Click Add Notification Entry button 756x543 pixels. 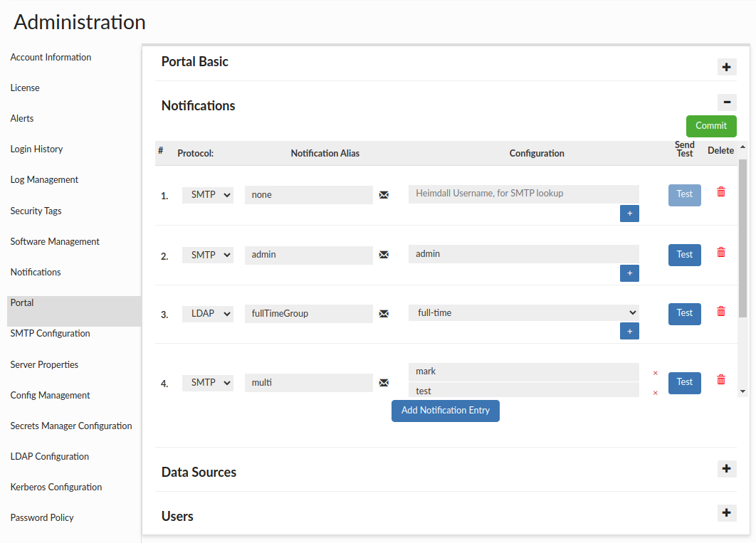(x=445, y=411)
